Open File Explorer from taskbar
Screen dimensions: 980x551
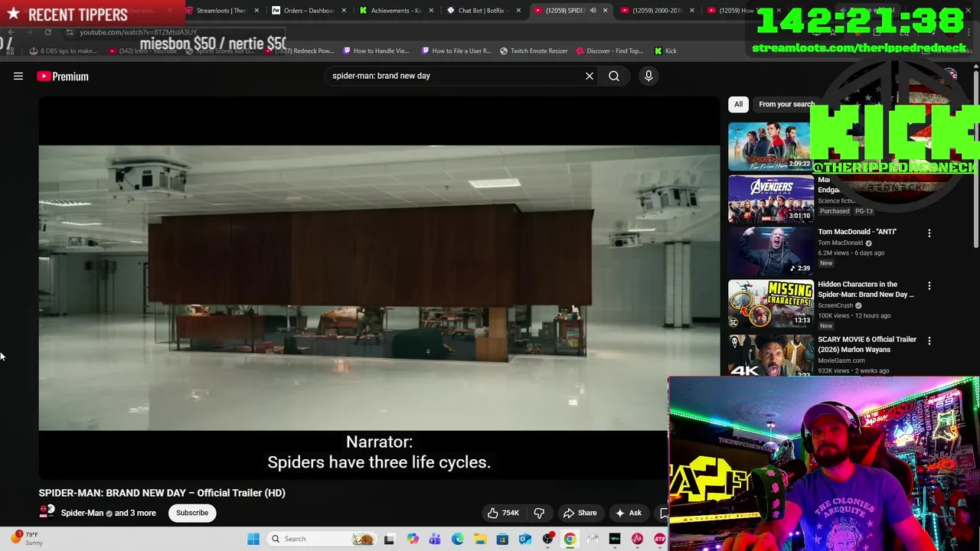coord(480,539)
